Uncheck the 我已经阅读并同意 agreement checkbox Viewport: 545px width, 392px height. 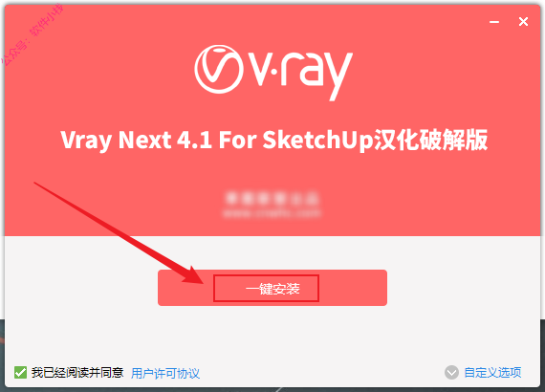click(x=20, y=373)
